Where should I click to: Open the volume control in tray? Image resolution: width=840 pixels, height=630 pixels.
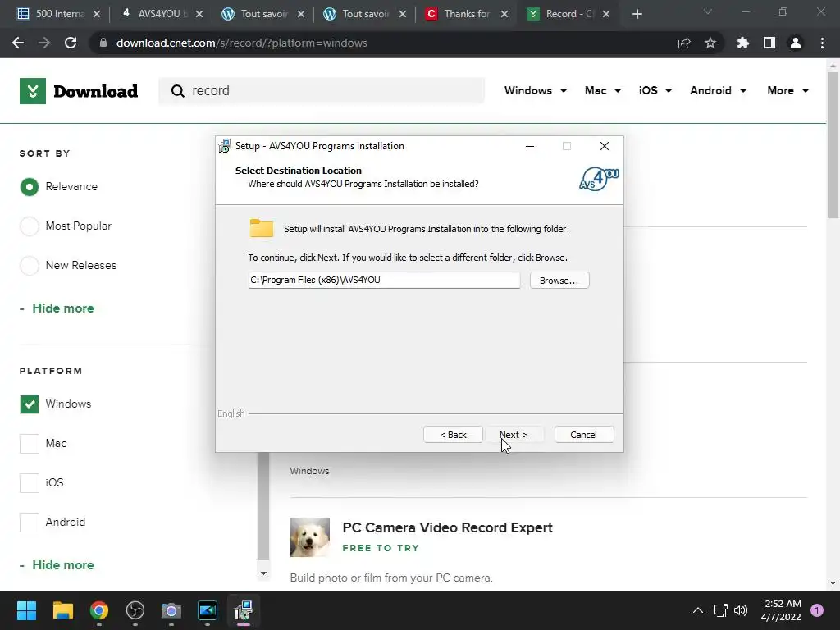pyautogui.click(x=741, y=610)
